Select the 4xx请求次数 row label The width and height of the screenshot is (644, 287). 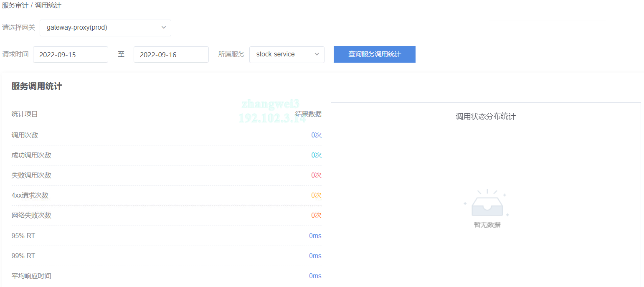click(30, 195)
